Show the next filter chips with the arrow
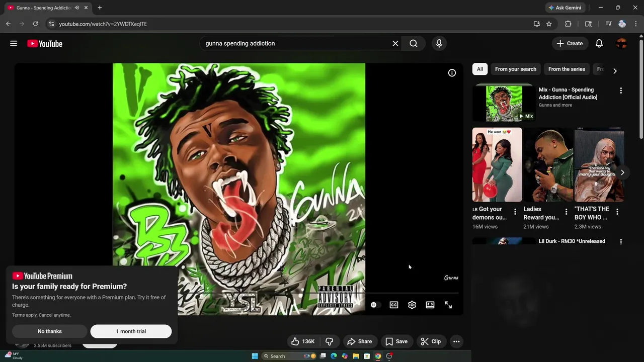 615,71
